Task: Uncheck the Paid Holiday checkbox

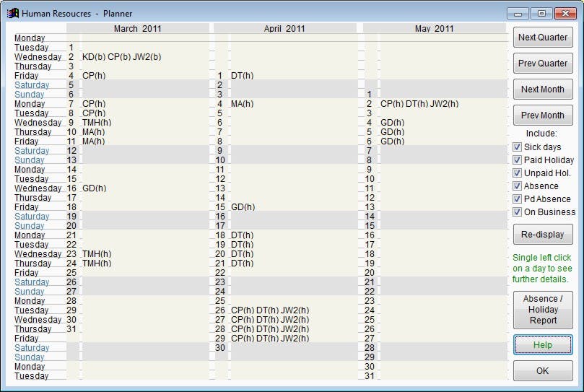Action: pos(517,160)
